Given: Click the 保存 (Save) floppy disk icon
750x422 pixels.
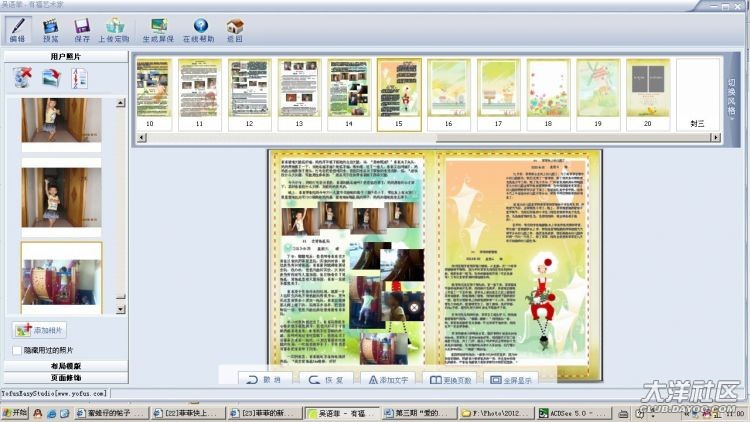Looking at the screenshot, I should (82, 28).
